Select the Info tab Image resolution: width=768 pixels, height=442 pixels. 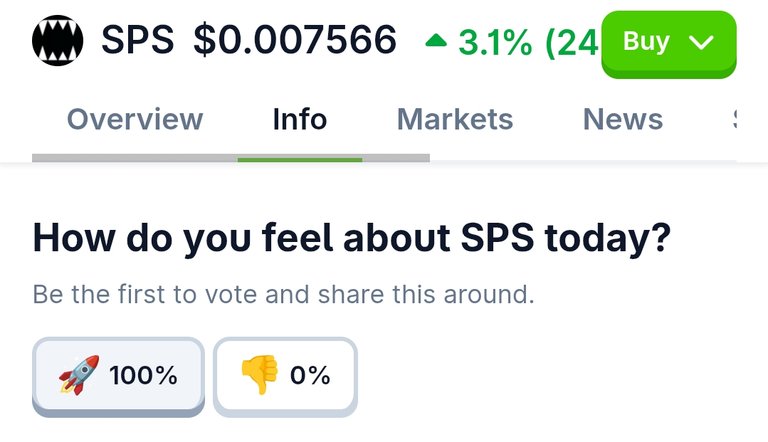(300, 119)
